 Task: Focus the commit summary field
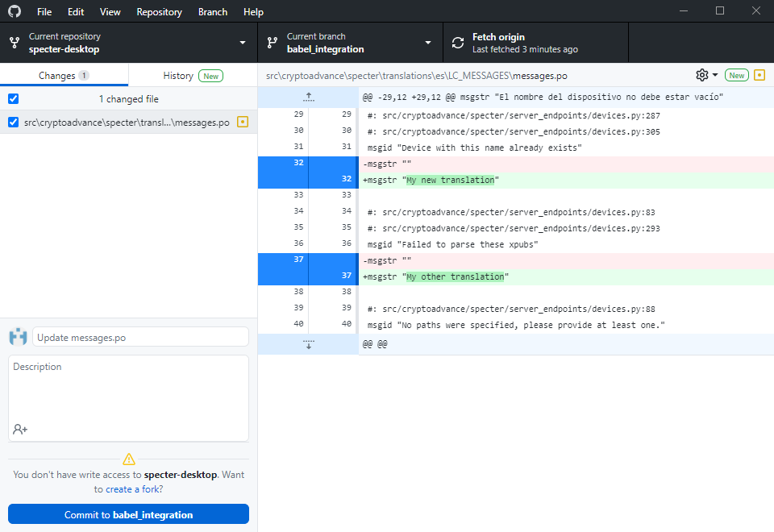pyautogui.click(x=140, y=337)
